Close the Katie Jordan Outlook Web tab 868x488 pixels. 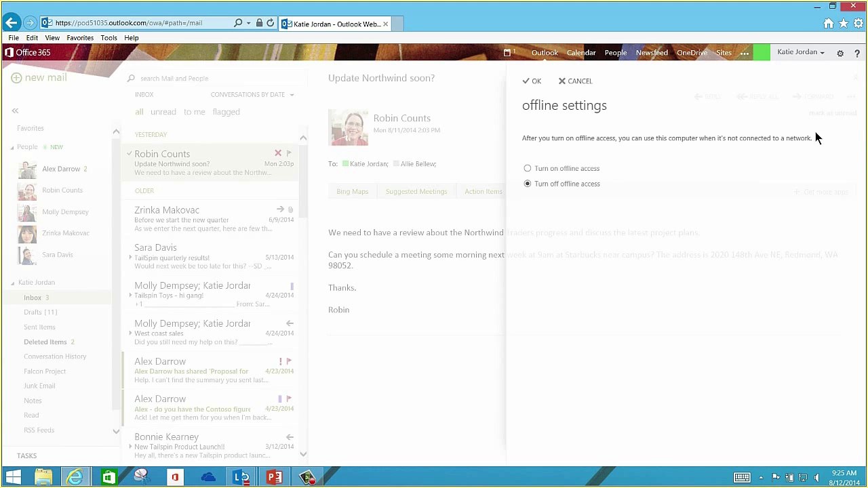tap(385, 24)
